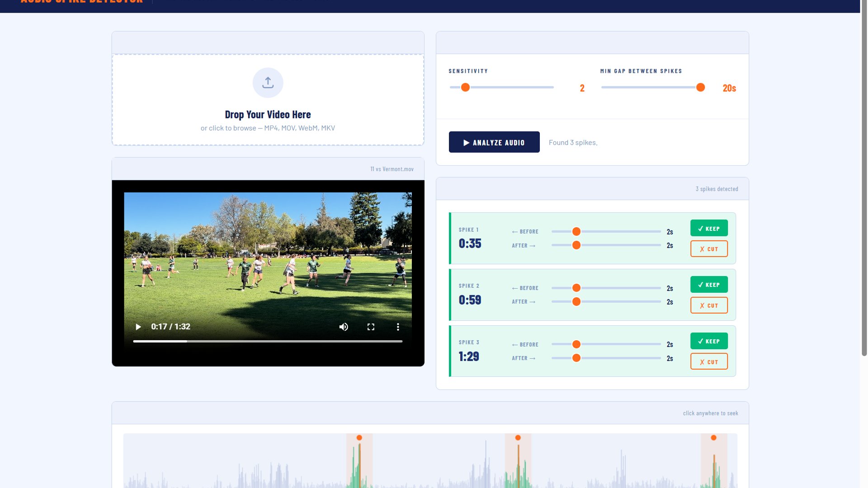Open the video's three-dot options menu

(398, 327)
